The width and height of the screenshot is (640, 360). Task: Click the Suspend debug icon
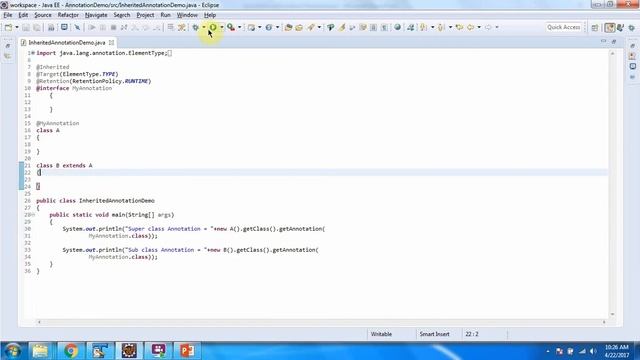(103, 27)
